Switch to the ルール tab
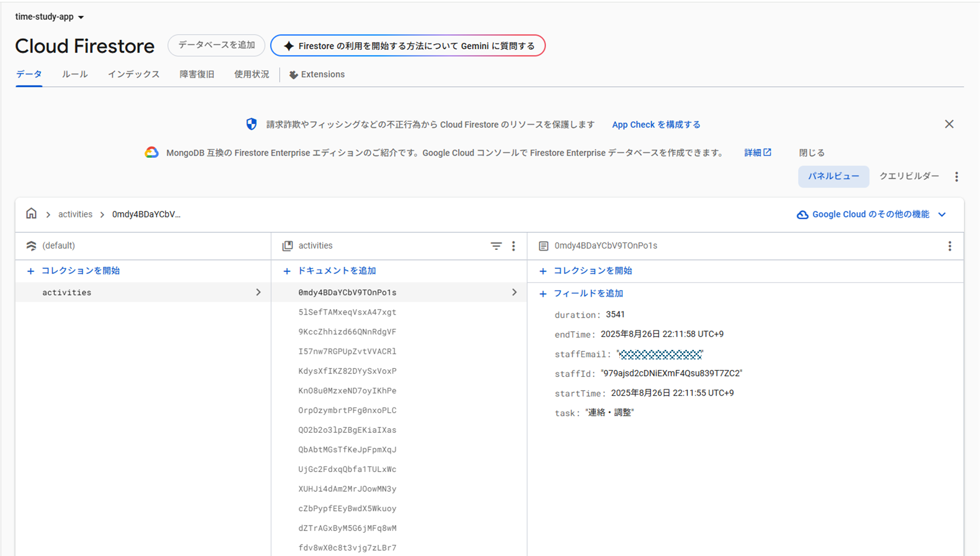 [x=75, y=74]
